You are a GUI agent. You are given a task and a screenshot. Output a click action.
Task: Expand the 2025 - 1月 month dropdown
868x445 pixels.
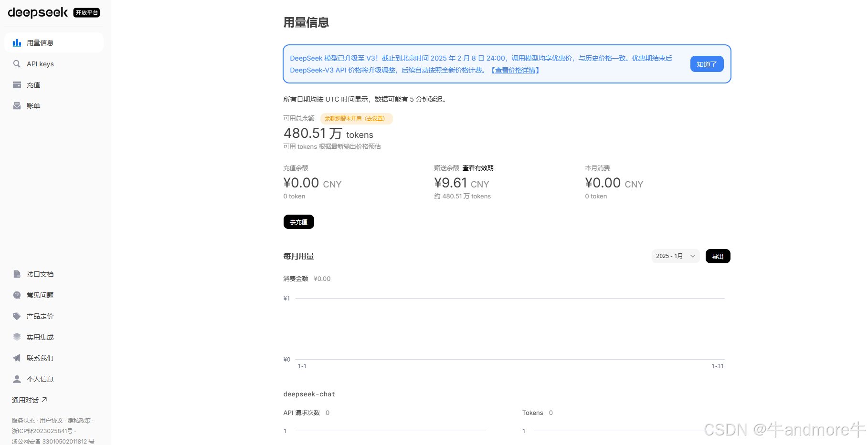[x=676, y=256]
